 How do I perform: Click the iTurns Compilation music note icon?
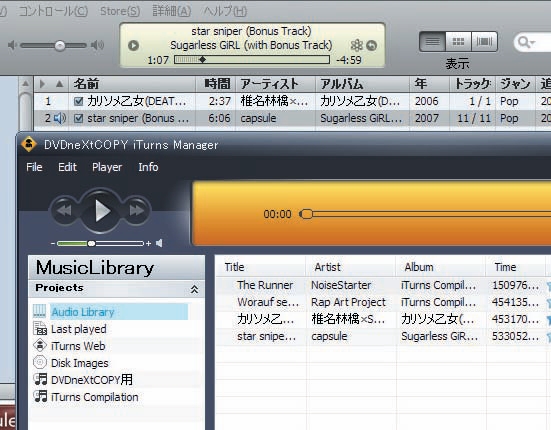pyautogui.click(x=40, y=396)
